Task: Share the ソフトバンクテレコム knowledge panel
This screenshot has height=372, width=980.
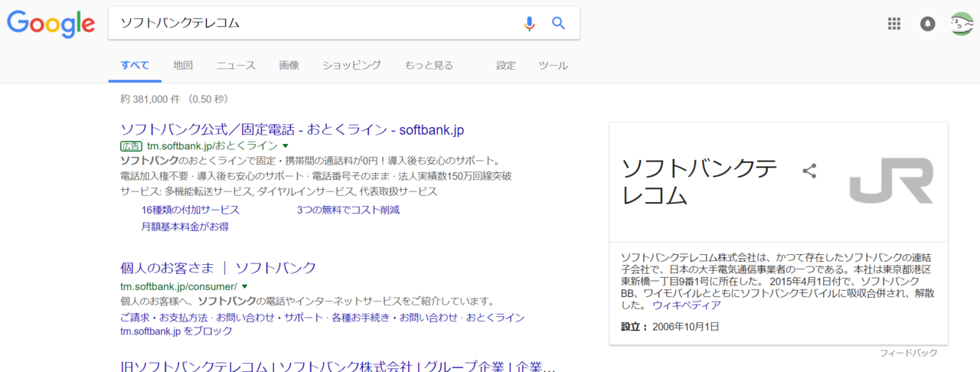Action: pos(809,171)
